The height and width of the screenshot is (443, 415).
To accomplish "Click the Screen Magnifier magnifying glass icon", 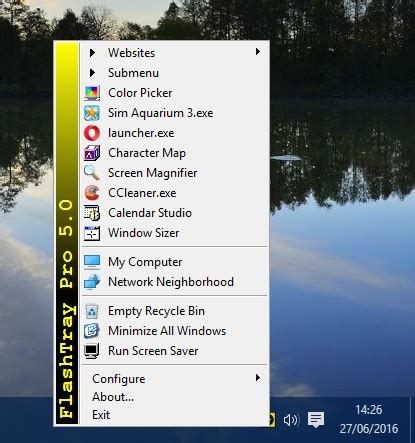I will [92, 173].
